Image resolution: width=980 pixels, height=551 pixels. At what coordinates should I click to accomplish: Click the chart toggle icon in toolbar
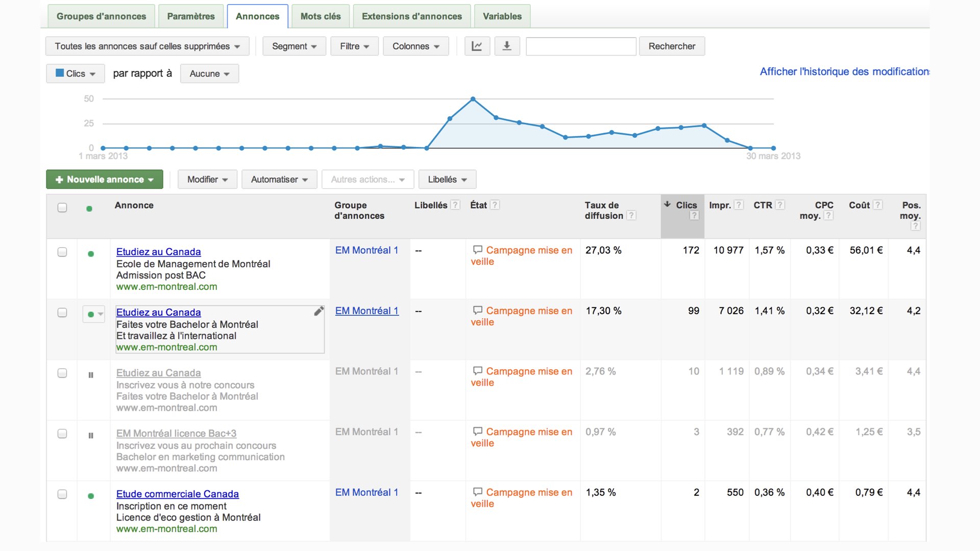click(477, 46)
